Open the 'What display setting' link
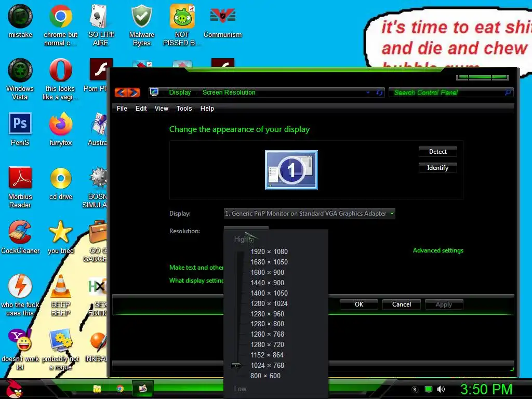The width and height of the screenshot is (532, 399). pos(196,280)
